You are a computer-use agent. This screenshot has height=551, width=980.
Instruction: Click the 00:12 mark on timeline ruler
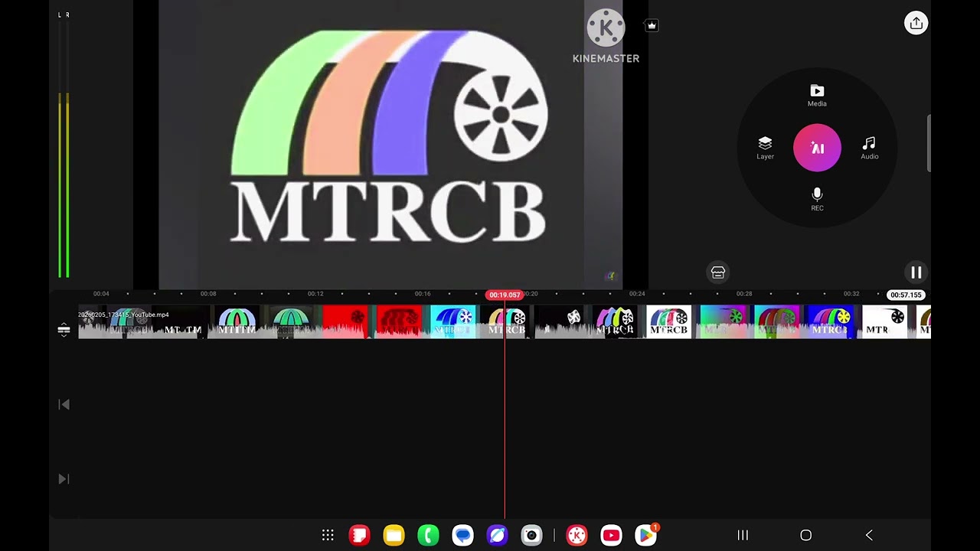click(315, 294)
